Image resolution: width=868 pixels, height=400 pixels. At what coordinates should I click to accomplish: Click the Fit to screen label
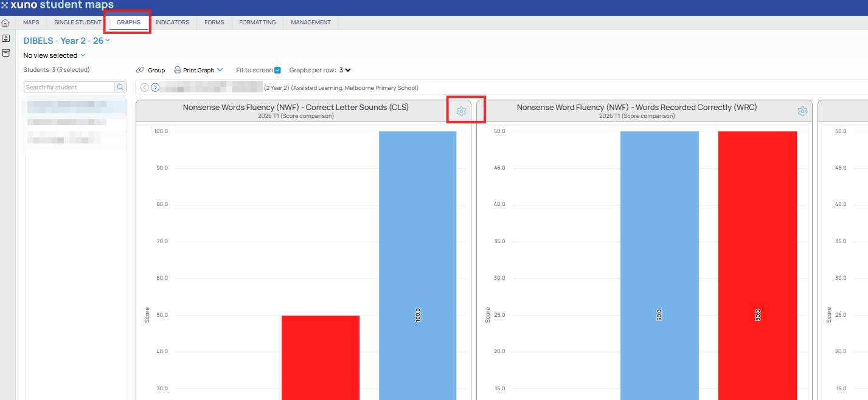pos(254,70)
